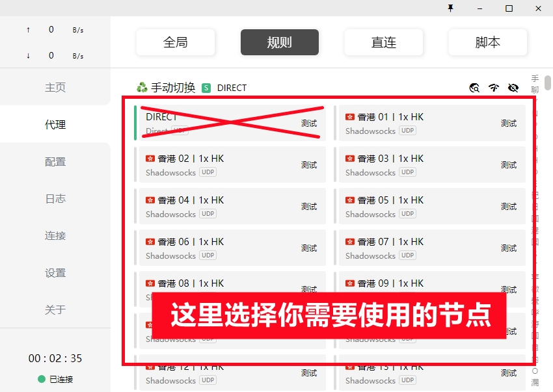Open the 主页 tab in sidebar
This screenshot has height=392, width=553.
tap(55, 87)
